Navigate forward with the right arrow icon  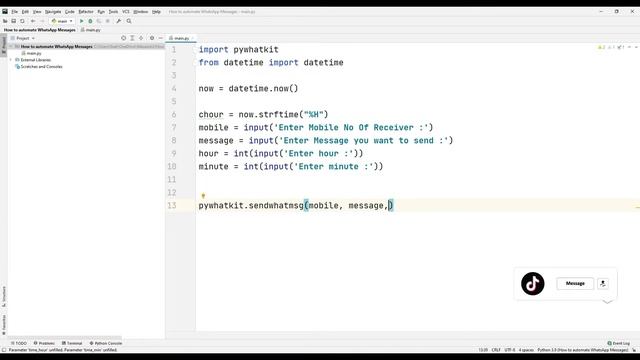(x=42, y=21)
